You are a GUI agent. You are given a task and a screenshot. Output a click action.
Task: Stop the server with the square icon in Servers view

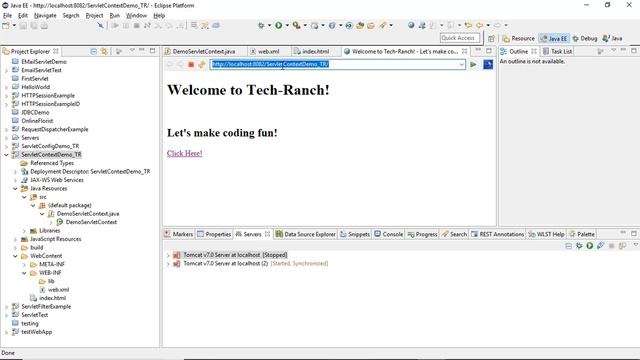tap(611, 246)
